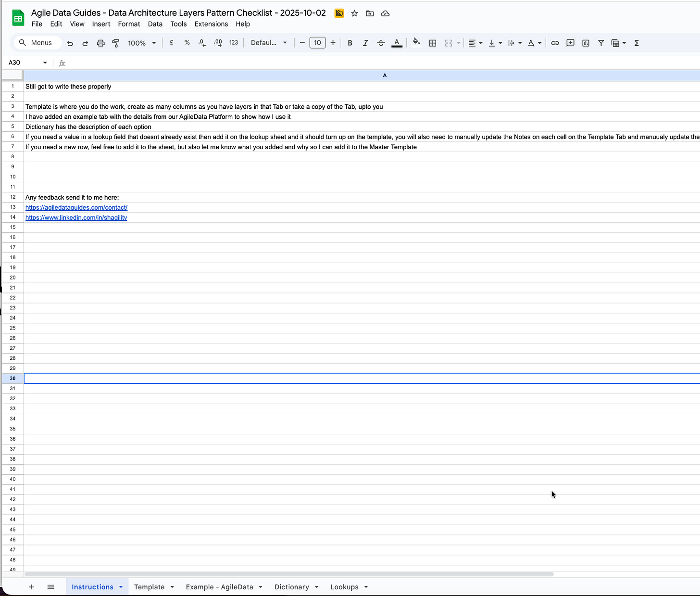
Task: Format as currency pound icon
Action: point(172,43)
